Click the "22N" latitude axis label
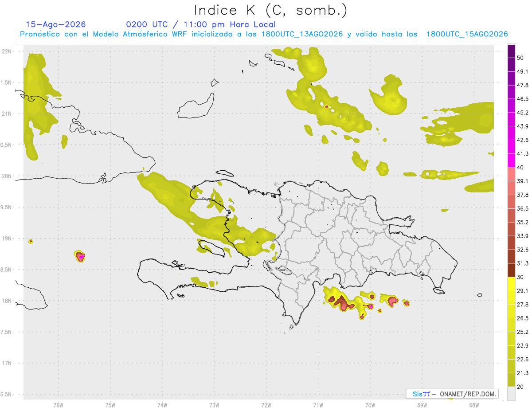The width and height of the screenshot is (532, 411). [7, 51]
